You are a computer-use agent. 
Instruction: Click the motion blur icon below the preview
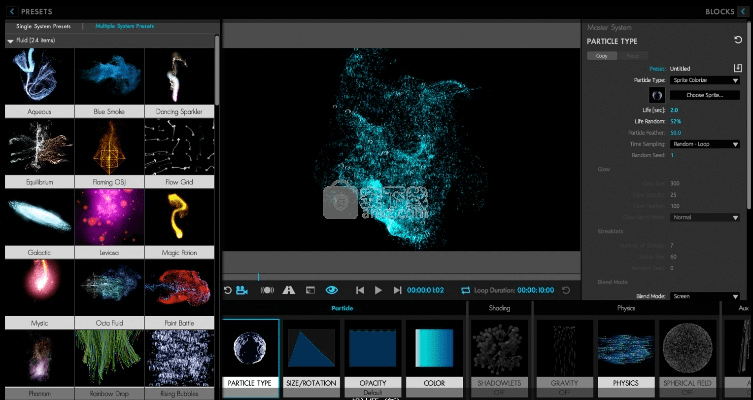pyautogui.click(x=267, y=290)
